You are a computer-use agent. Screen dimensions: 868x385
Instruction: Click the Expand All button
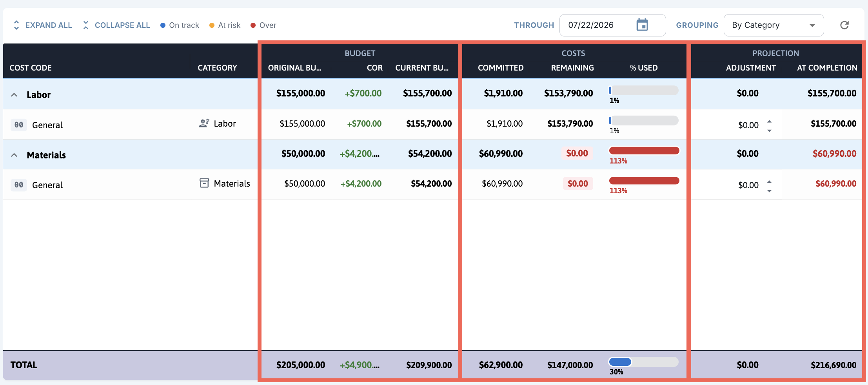42,25
